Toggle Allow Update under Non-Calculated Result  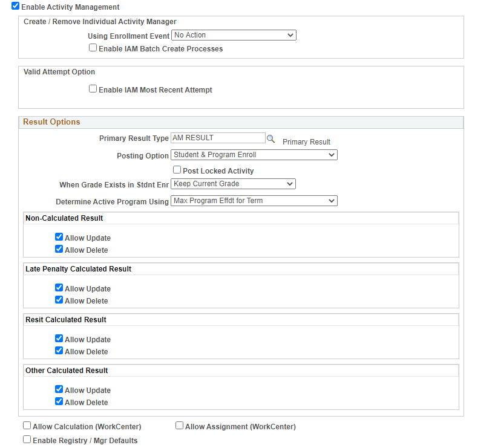tap(59, 237)
